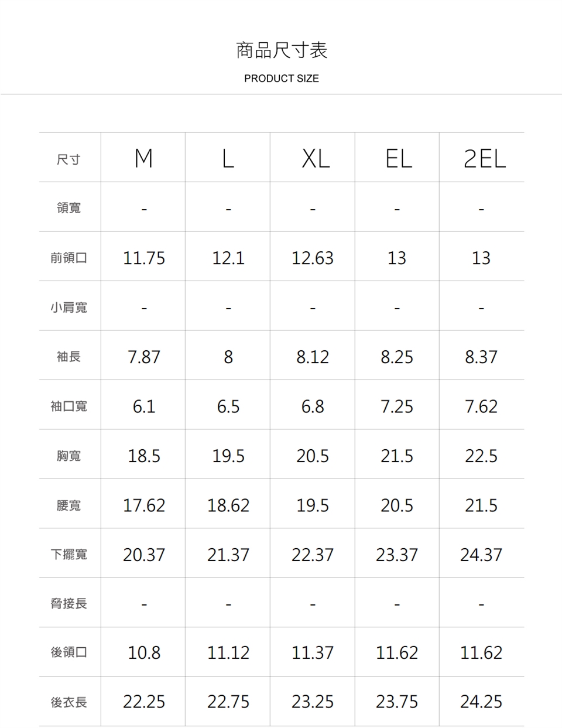Viewport: 562px width, 728px height.
Task: Click the 商品尺寸表 title heading
Action: pos(282,50)
